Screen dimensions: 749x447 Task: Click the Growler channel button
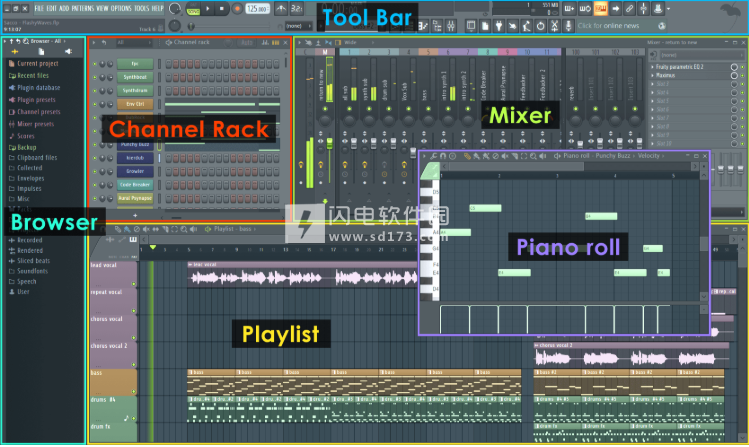coord(135,171)
